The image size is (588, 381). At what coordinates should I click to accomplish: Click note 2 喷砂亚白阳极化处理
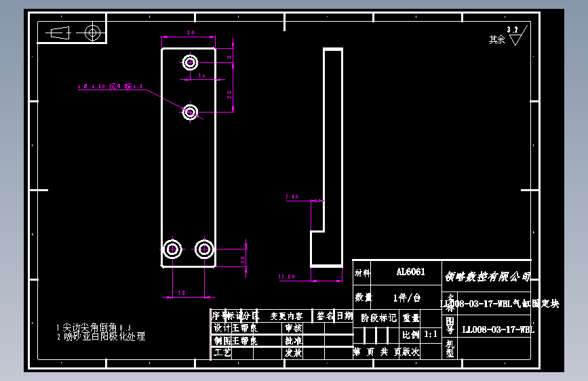click(x=101, y=336)
